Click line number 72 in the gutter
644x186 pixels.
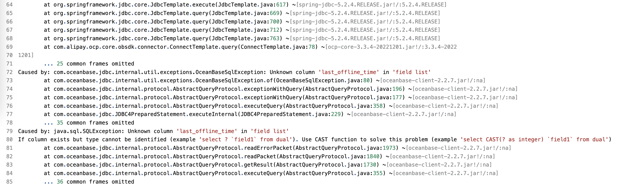click(9, 72)
